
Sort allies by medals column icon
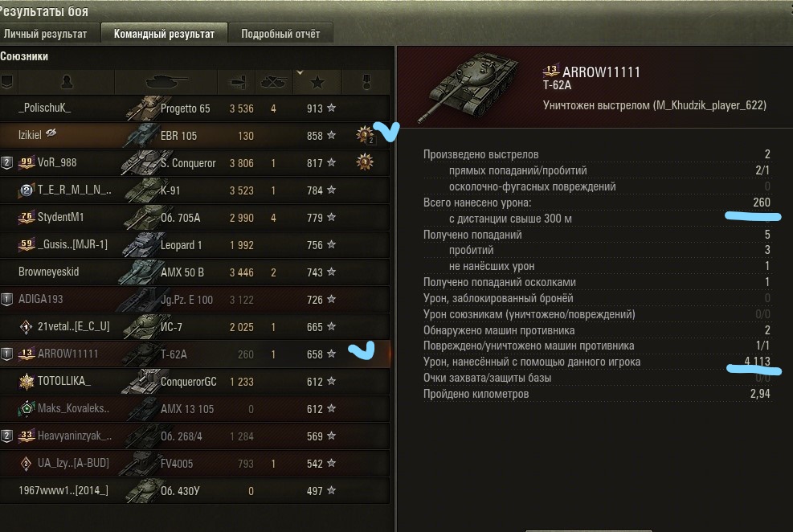click(366, 81)
